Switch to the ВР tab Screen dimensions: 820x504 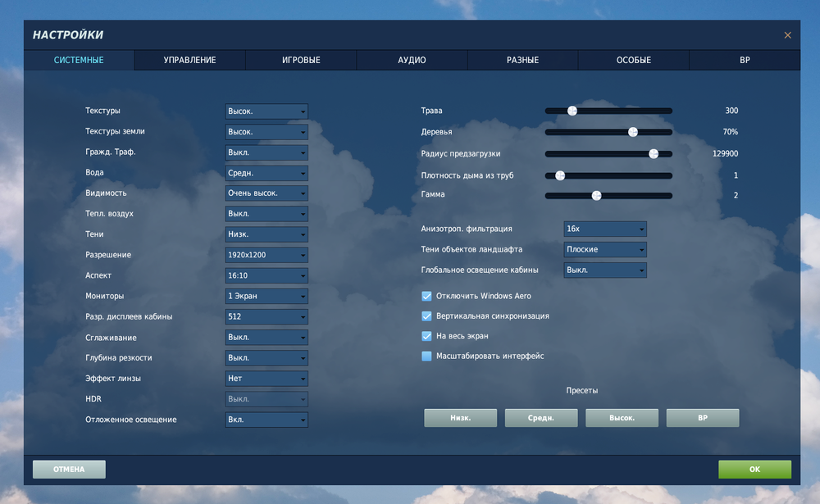click(745, 60)
